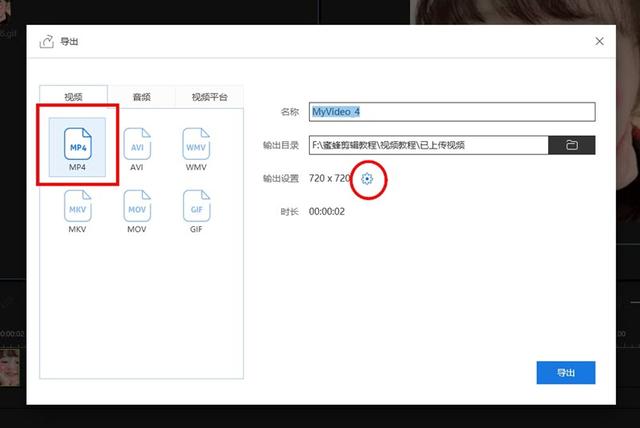
Task: Click the 00:00:02 duration value
Action: pyautogui.click(x=327, y=211)
